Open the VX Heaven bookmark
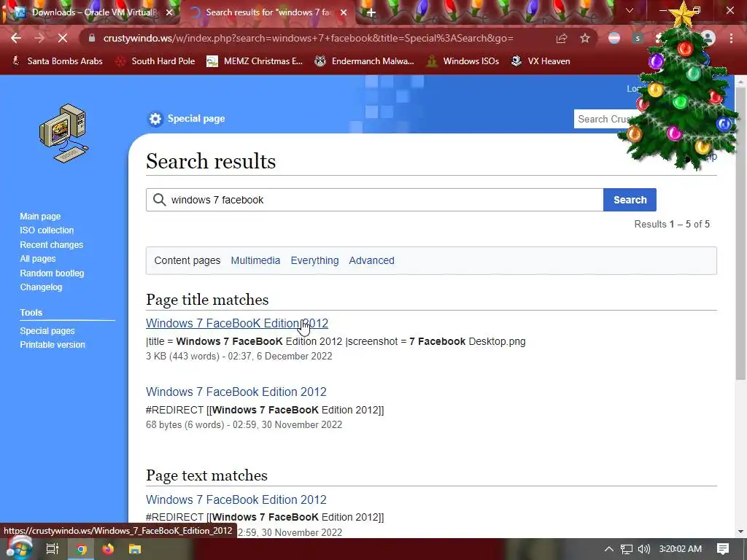Image resolution: width=747 pixels, height=560 pixels. [x=541, y=61]
